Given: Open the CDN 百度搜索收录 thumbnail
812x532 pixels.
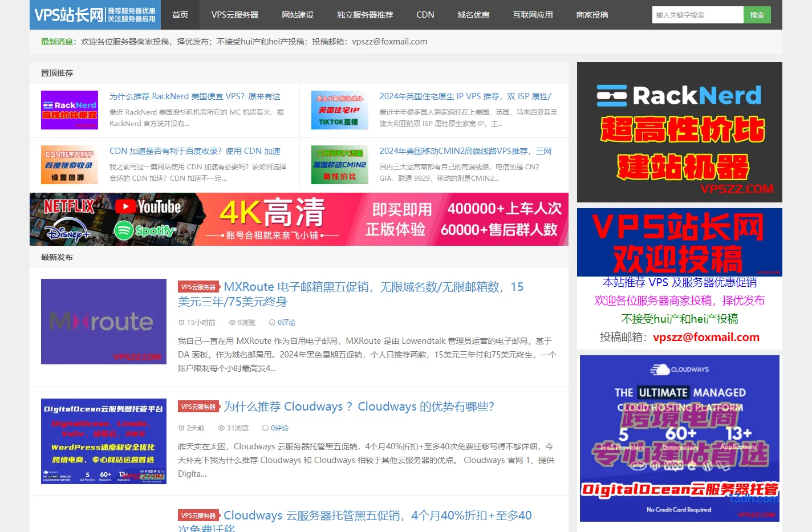Looking at the screenshot, I should coord(70,165).
